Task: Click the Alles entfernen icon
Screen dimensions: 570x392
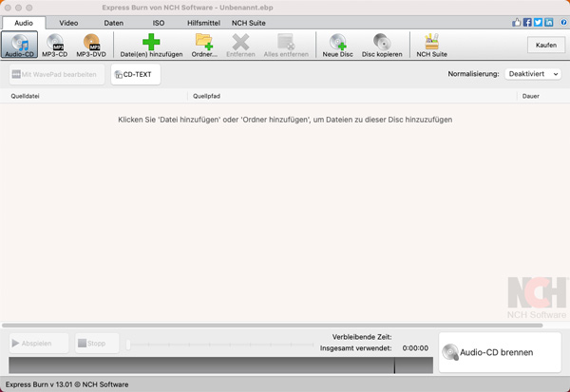Action: coord(286,45)
